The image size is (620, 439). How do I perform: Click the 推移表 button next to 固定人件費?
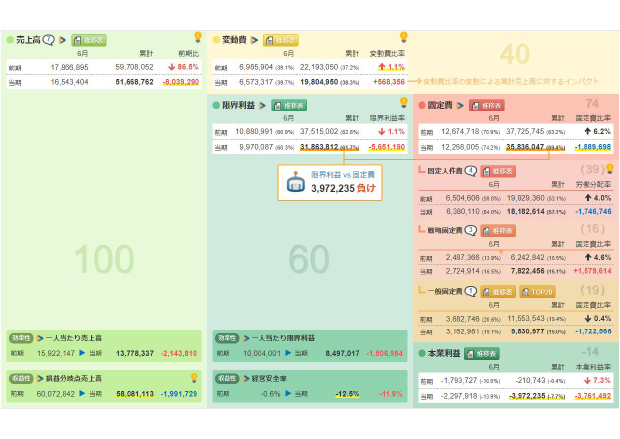(x=498, y=170)
